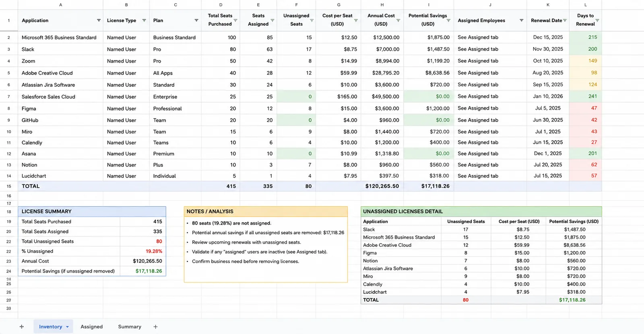
Task: Select row 15 number header
Action: [9, 186]
